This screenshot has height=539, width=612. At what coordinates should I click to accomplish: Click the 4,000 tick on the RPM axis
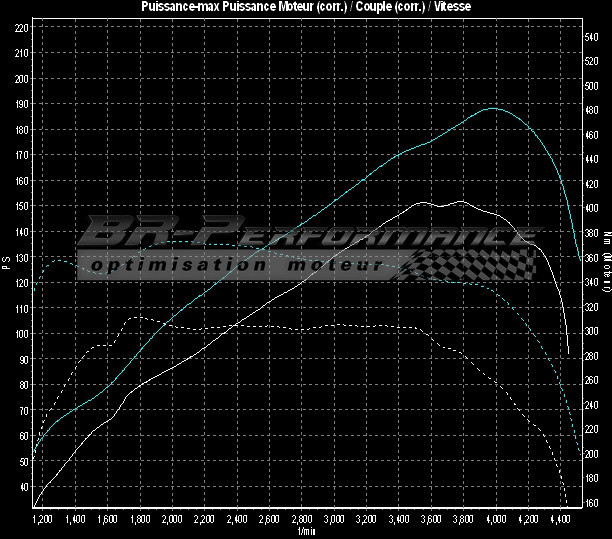(497, 520)
